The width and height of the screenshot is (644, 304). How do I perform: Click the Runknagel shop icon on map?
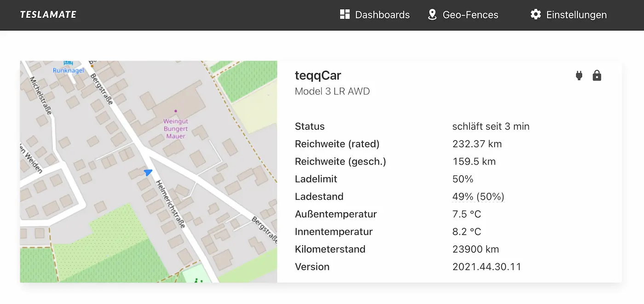[68, 63]
